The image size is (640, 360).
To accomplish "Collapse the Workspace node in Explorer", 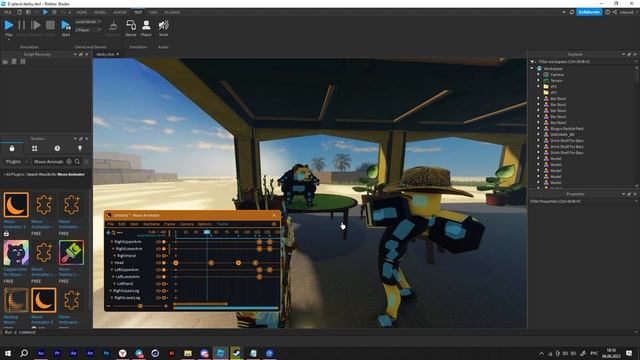I will click(532, 69).
